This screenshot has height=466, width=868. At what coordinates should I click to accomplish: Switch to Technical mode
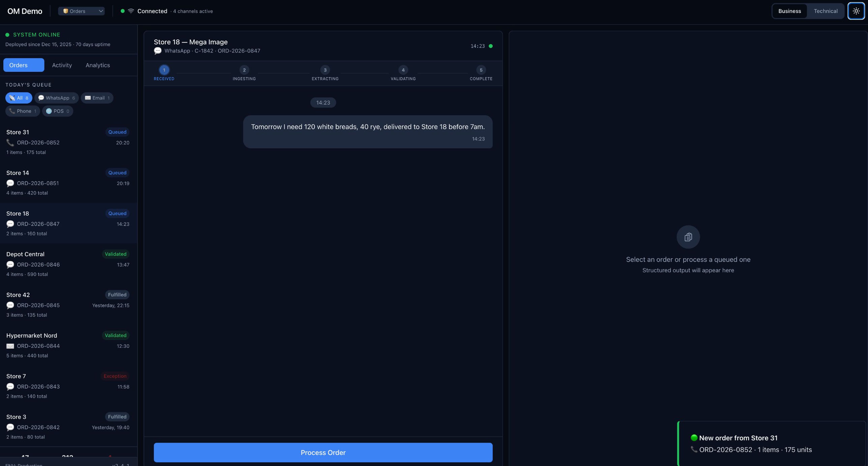coord(826,11)
